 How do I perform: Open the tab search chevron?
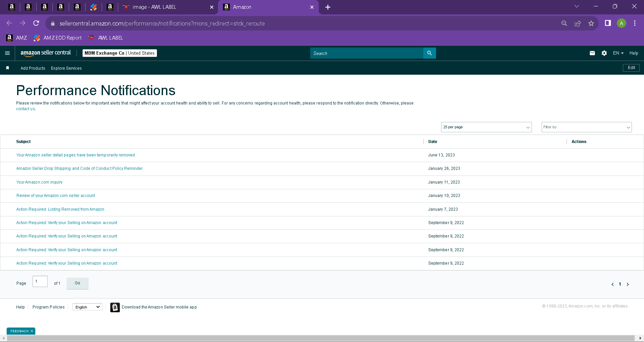click(577, 6)
